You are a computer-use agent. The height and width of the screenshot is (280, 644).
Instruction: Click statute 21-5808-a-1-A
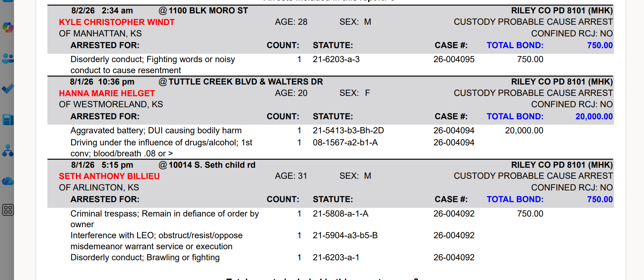[340, 214]
